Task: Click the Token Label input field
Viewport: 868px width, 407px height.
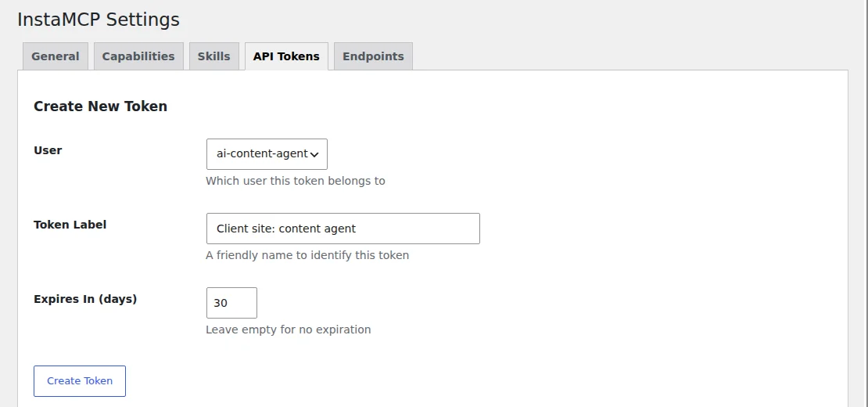Action: (x=343, y=229)
